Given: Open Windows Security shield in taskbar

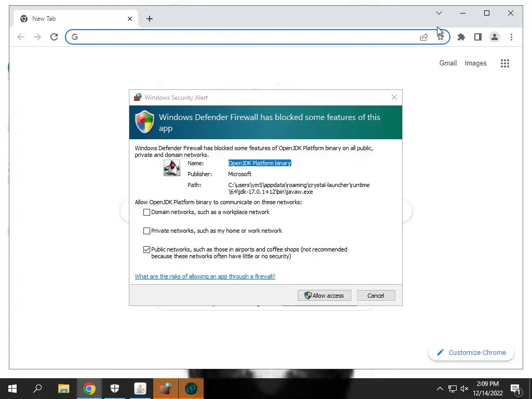Looking at the screenshot, I should pyautogui.click(x=115, y=389).
